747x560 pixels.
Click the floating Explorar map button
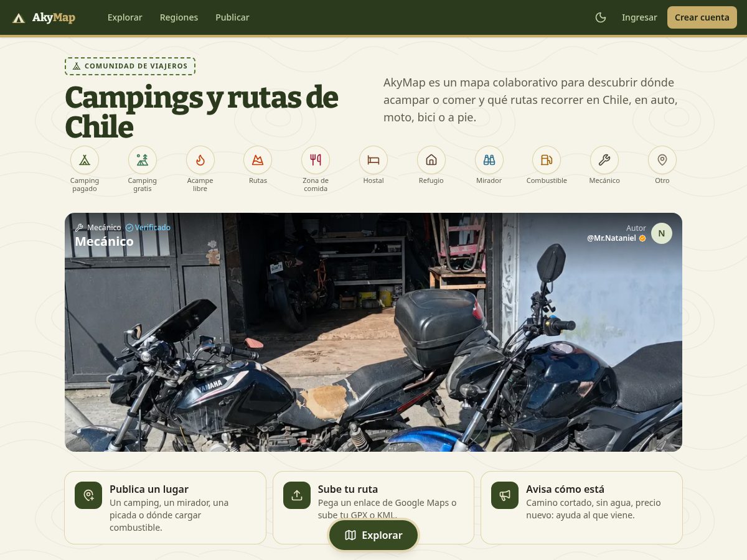[x=374, y=535]
